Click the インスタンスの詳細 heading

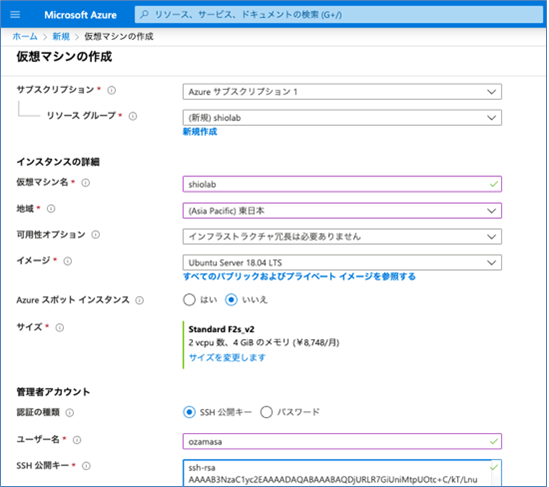click(x=58, y=162)
